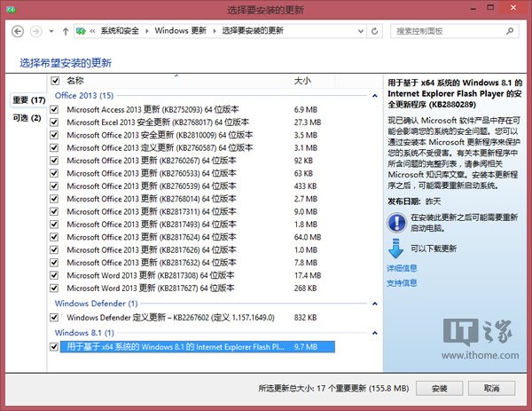Image resolution: width=532 pixels, height=411 pixels.
Task: Uncheck Office 2013 安全更新 KB2810009
Action: coord(54,135)
